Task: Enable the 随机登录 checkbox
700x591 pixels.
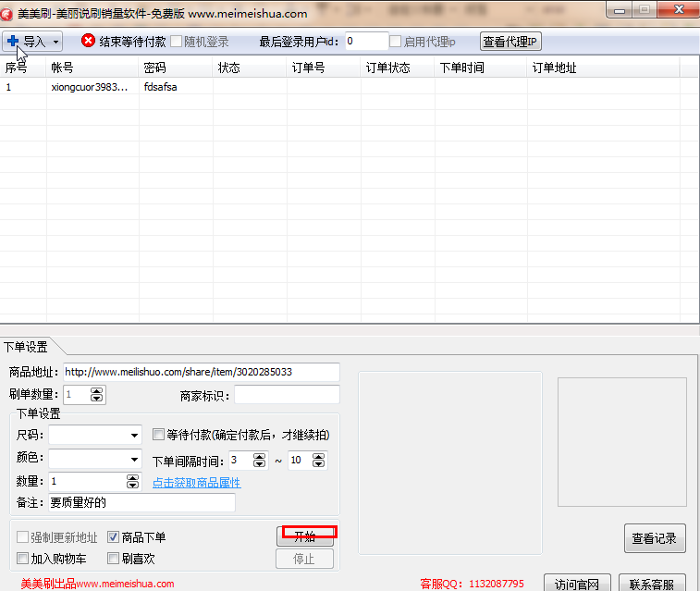Action: [177, 42]
